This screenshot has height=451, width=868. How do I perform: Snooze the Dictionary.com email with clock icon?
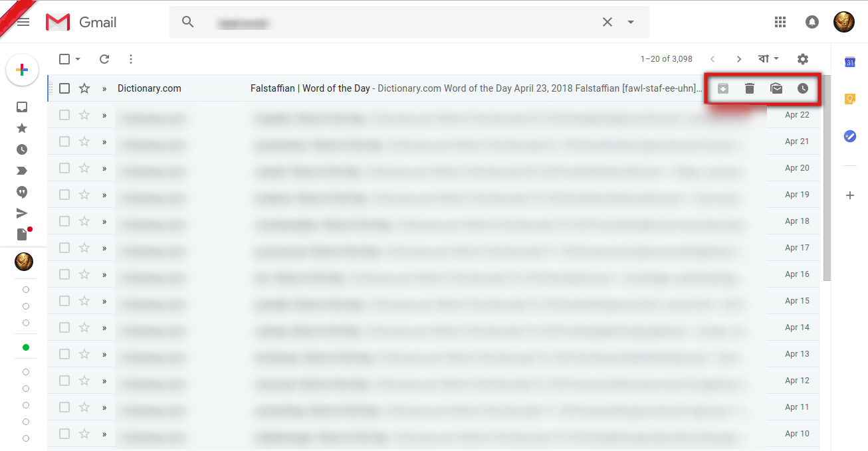pos(803,88)
